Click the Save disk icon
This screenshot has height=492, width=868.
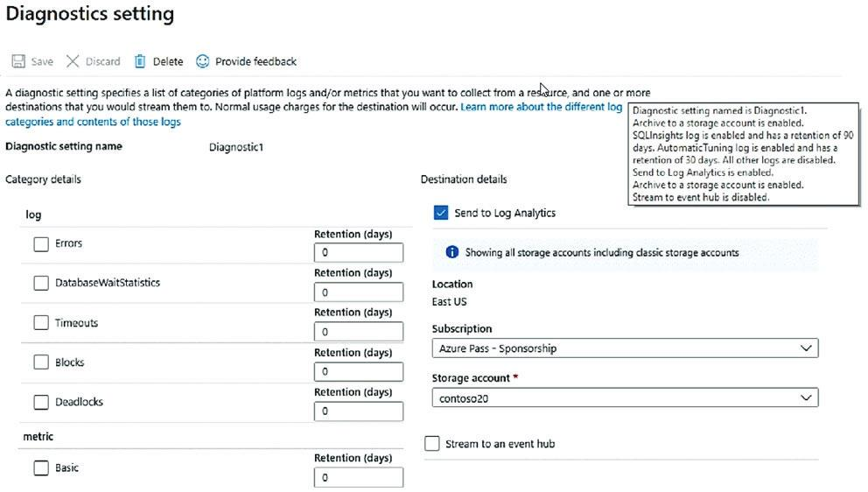17,61
